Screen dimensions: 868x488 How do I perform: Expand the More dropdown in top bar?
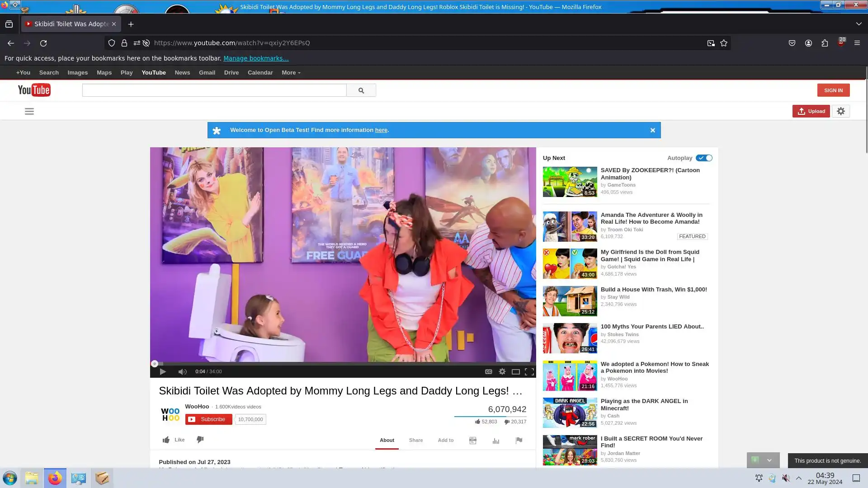(x=291, y=73)
